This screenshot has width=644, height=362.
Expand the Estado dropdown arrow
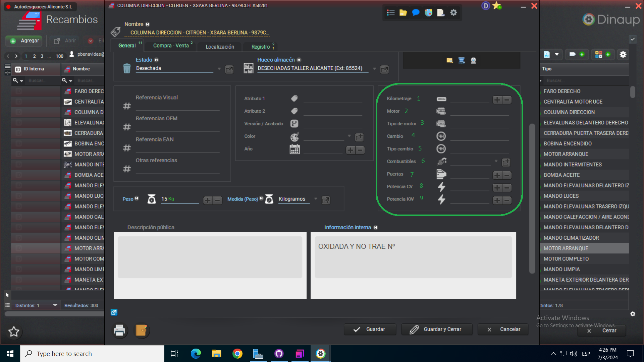219,69
